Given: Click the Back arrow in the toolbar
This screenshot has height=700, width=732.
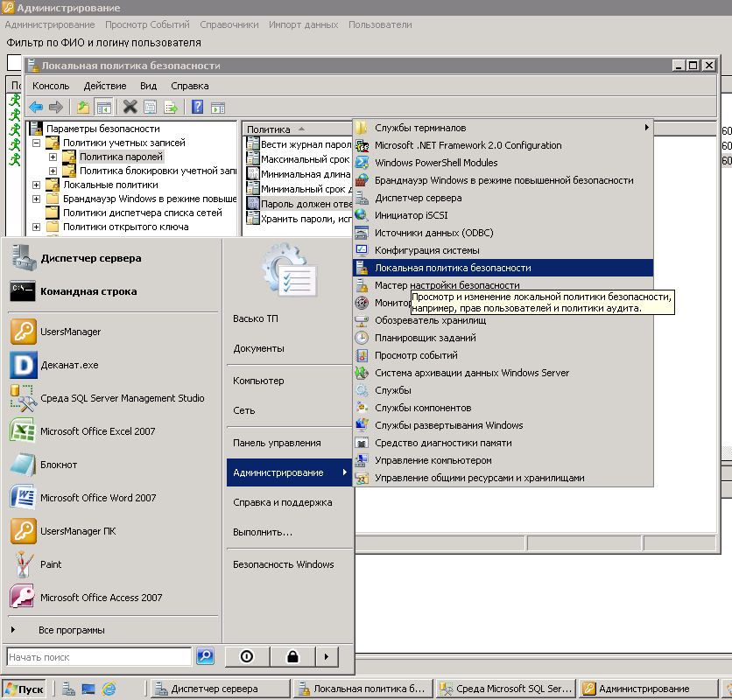Looking at the screenshot, I should coord(36,107).
